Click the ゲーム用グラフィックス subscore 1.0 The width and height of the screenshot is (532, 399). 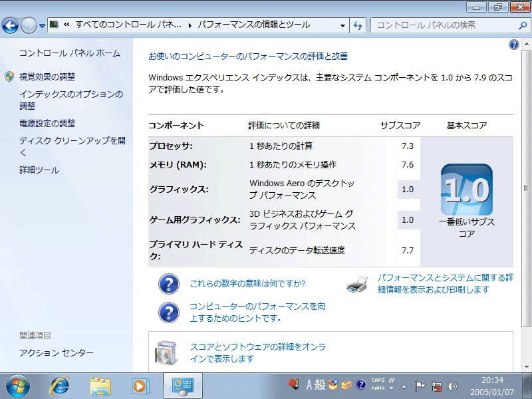pos(408,220)
